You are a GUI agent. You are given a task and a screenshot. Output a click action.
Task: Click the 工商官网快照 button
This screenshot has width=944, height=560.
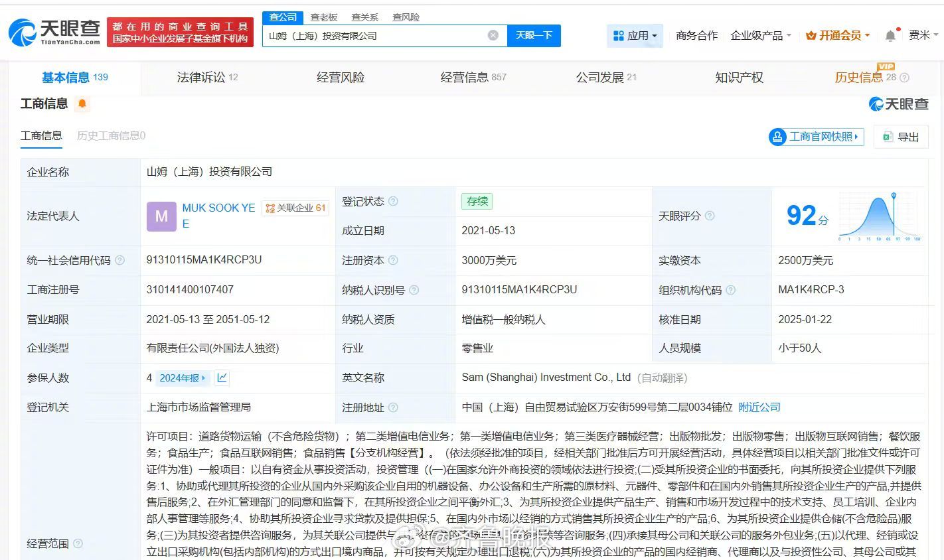point(816,137)
